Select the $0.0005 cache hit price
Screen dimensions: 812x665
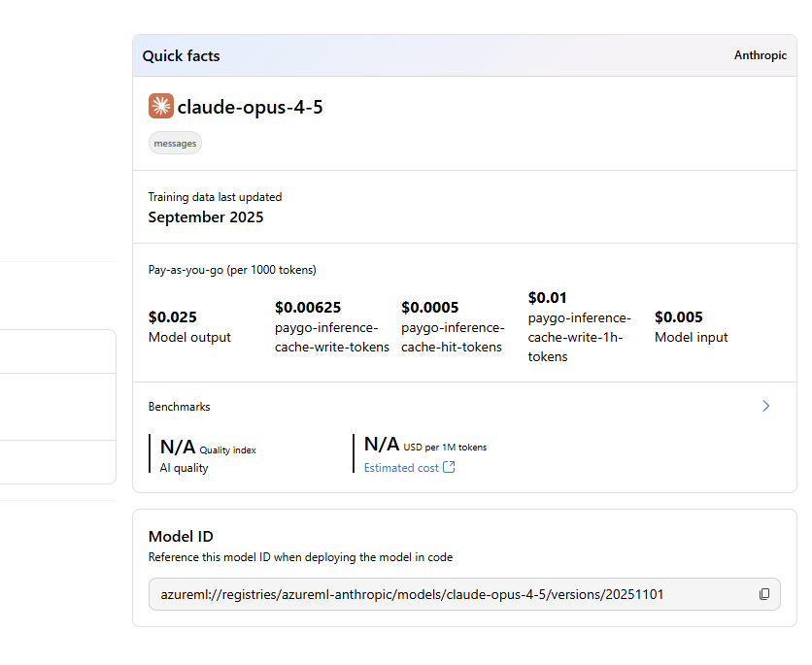tap(430, 308)
